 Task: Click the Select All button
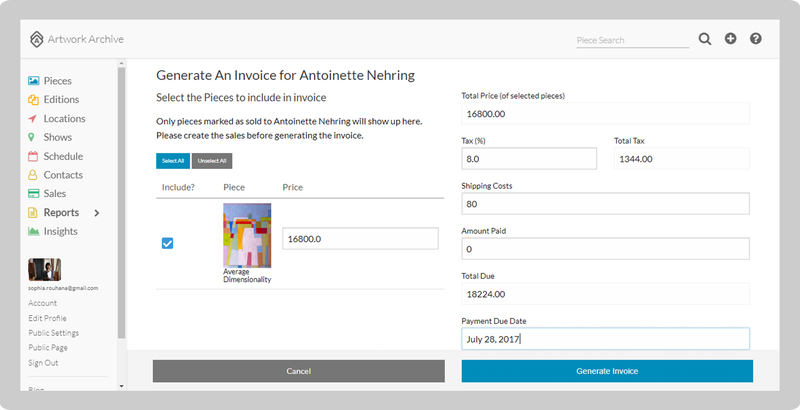(x=172, y=161)
